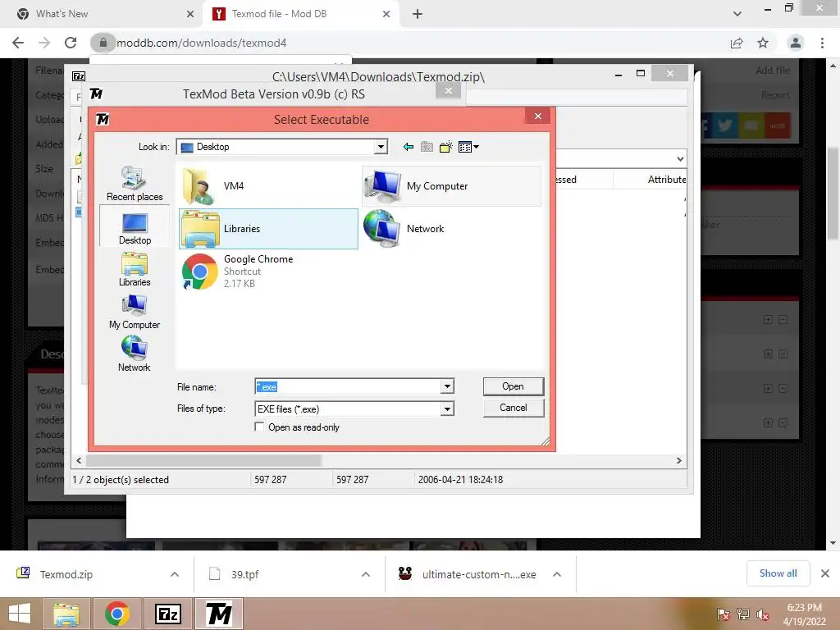This screenshot has height=630, width=840.
Task: Open TexMod from taskbar
Action: pyautogui.click(x=218, y=614)
